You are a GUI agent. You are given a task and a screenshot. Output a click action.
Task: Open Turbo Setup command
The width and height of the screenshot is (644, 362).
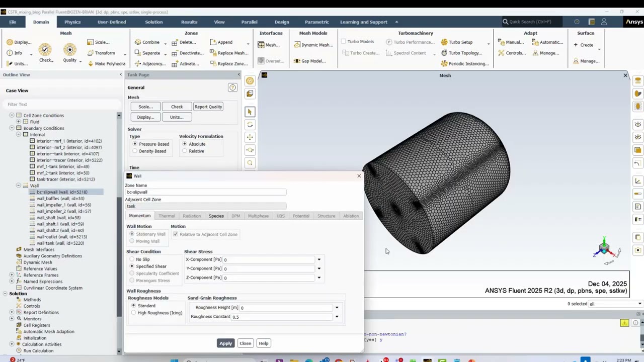(x=456, y=42)
